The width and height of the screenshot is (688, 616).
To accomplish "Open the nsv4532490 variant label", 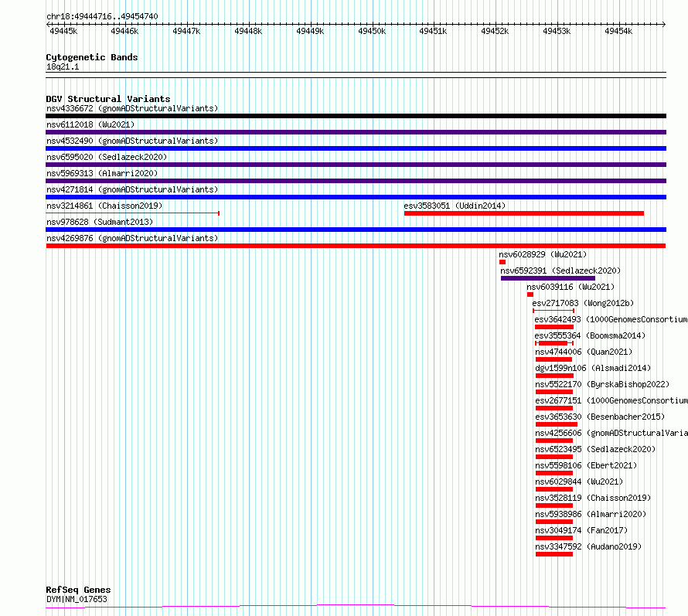I will tap(132, 141).
